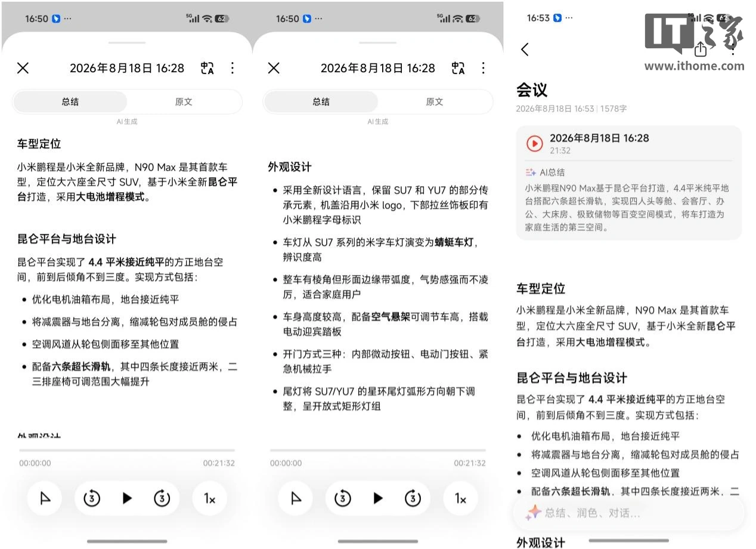756x549 pixels.
Task: Select 总结 tab in middle phone screen
Action: (x=321, y=102)
